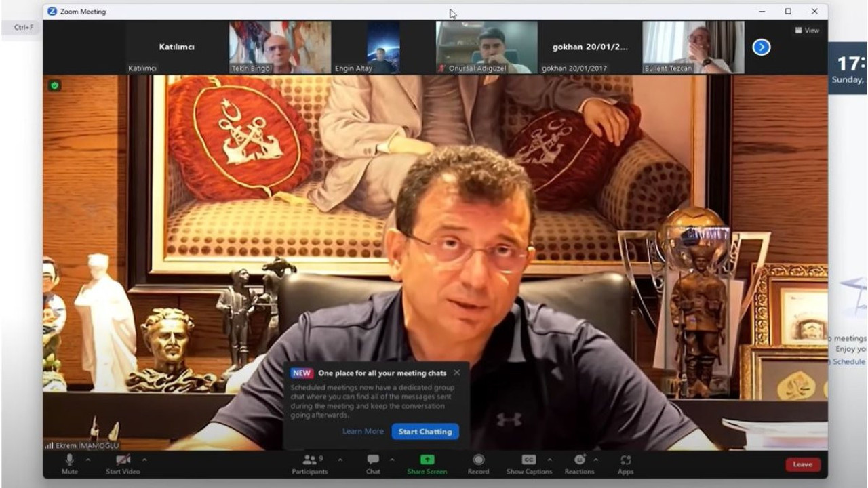Dismiss the meeting chats popup
868x488 pixels.
pos(457,373)
